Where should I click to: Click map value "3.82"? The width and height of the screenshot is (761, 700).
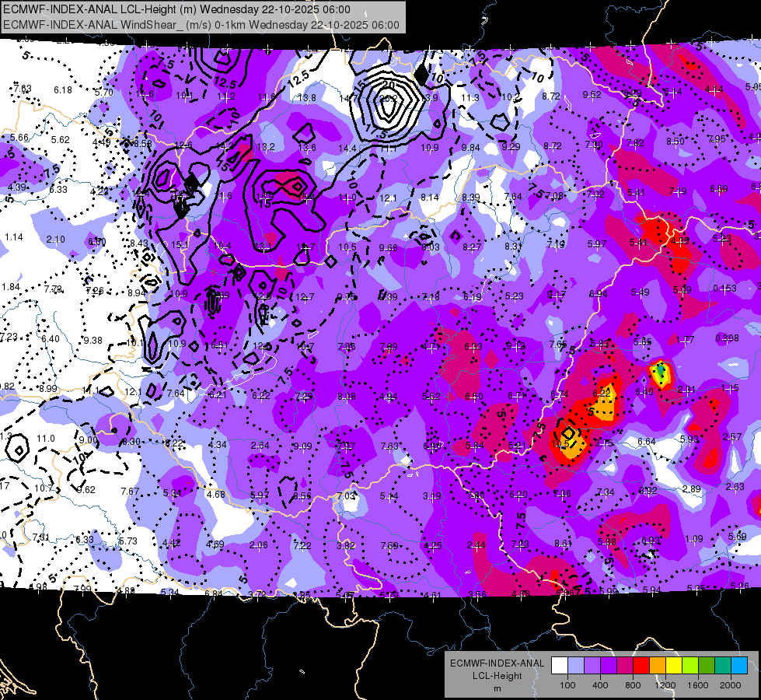pyautogui.click(x=346, y=545)
